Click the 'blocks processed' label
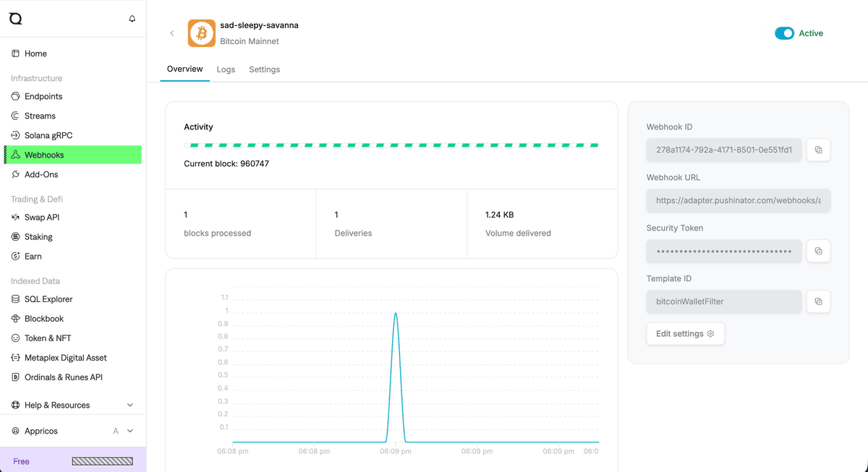Image resolution: width=868 pixels, height=472 pixels. 218,233
